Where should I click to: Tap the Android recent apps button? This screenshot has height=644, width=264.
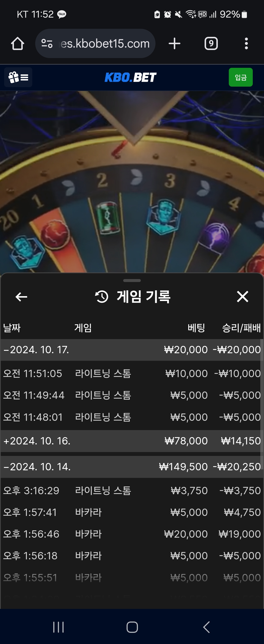(x=58, y=627)
